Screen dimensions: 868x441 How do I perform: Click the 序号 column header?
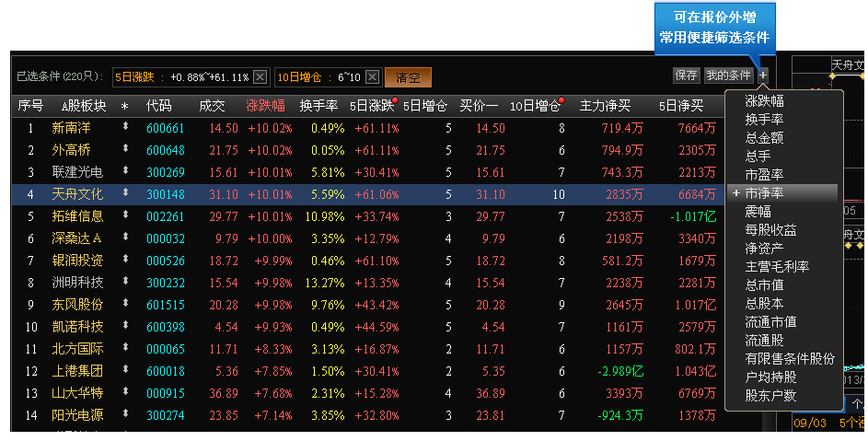pos(30,105)
